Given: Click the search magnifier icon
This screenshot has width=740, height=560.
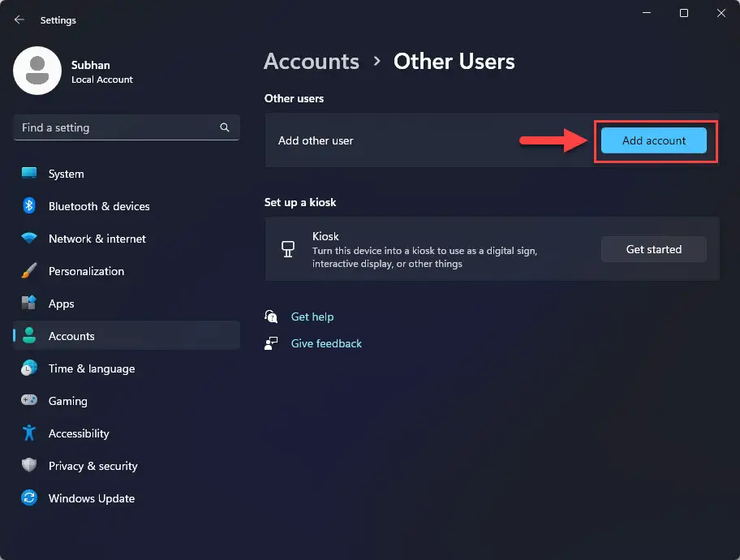Looking at the screenshot, I should [225, 127].
